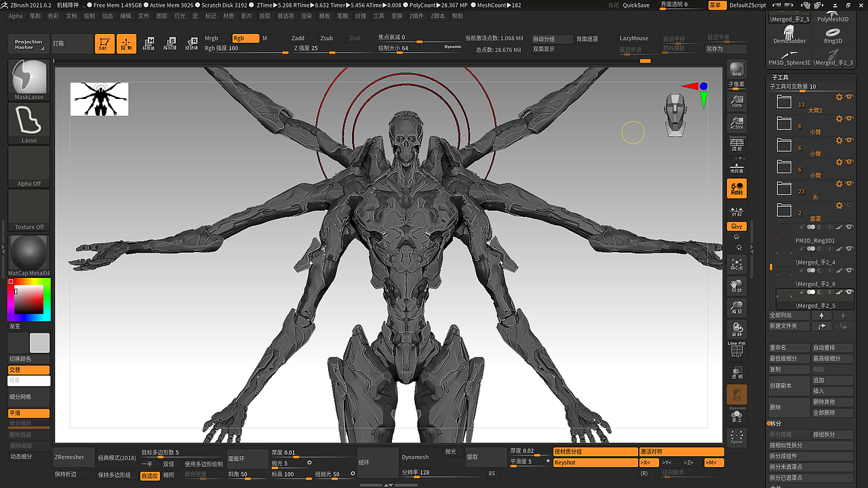Select the Scale (S) transform icon

[x=170, y=43]
